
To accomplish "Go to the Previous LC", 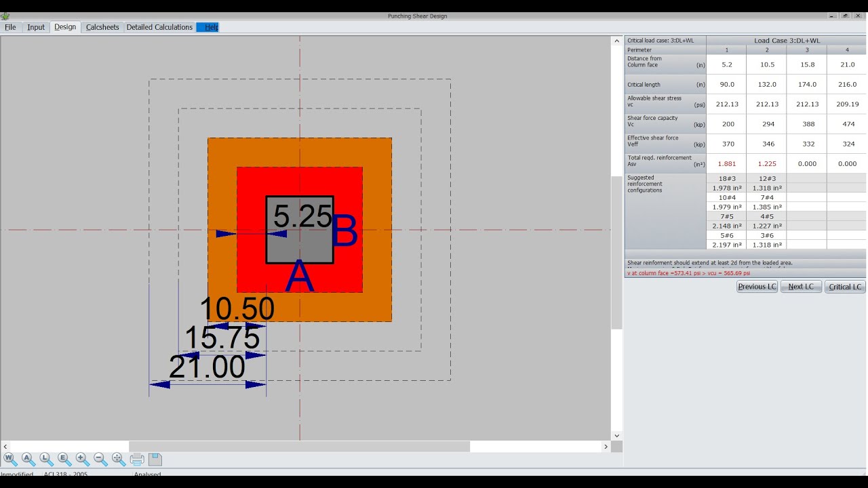I will tap(757, 287).
